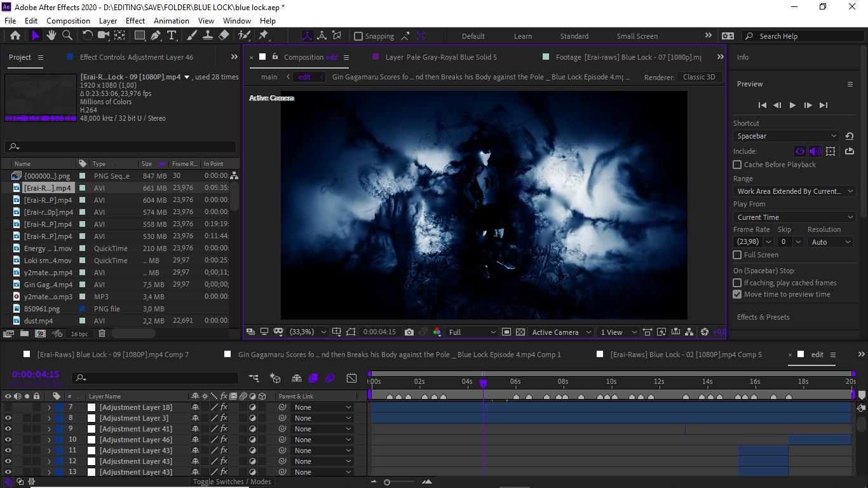Click the main breadcrumb in composition navigator

(x=269, y=77)
